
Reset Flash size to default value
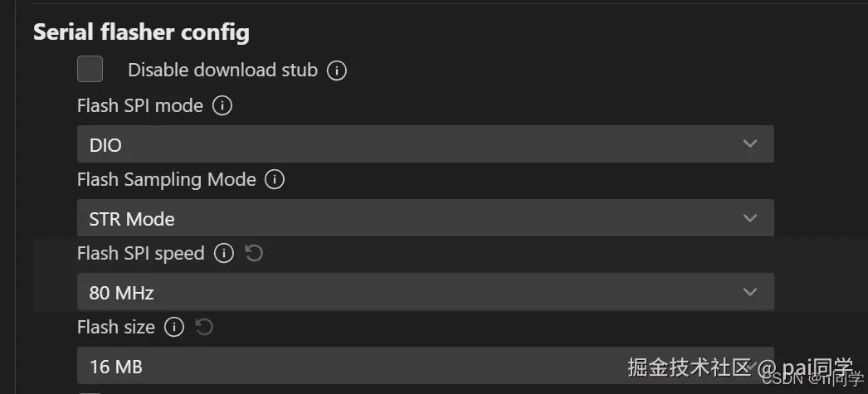pyautogui.click(x=204, y=328)
